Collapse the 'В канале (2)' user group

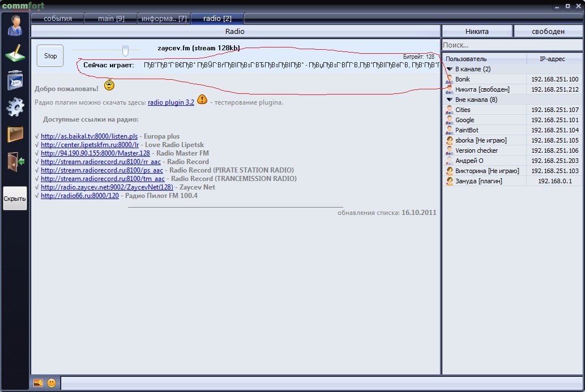(450, 69)
